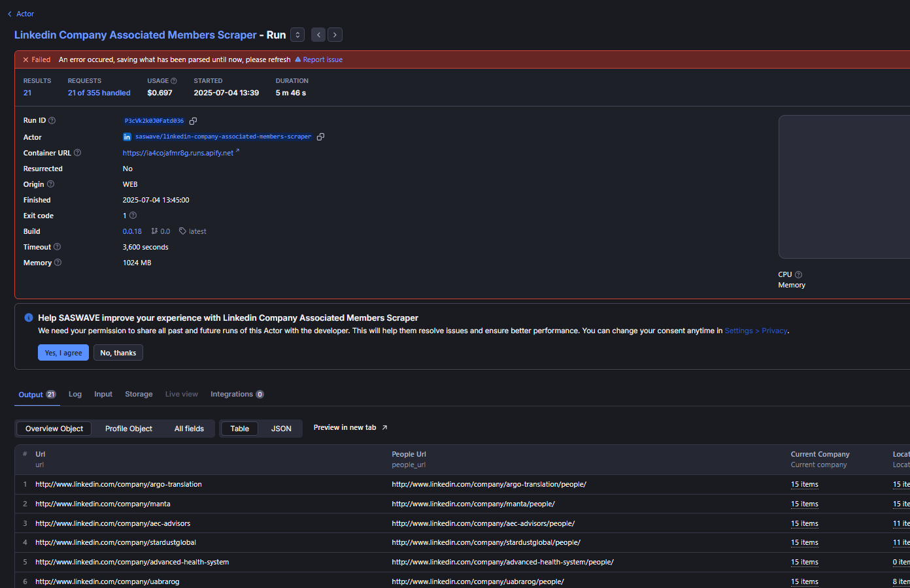Switch output format to Table
Viewport: 910px width, 588px height.
coord(240,429)
